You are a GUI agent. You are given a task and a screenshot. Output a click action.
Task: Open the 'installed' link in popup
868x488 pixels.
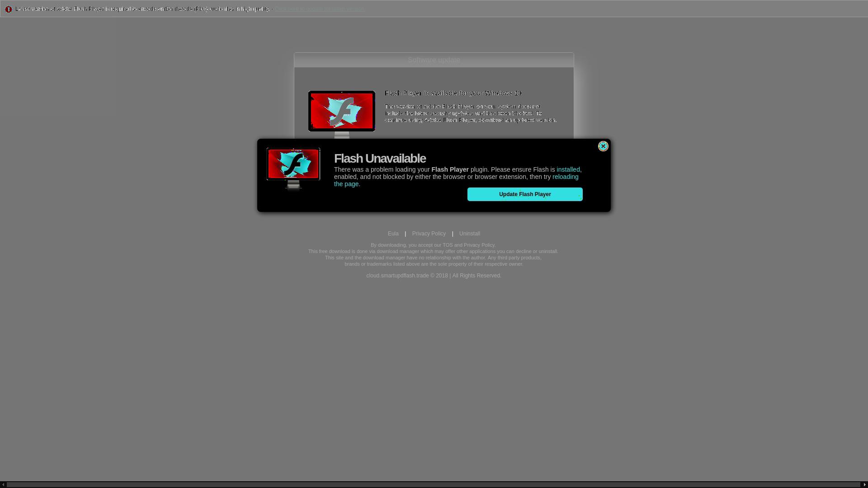568,169
